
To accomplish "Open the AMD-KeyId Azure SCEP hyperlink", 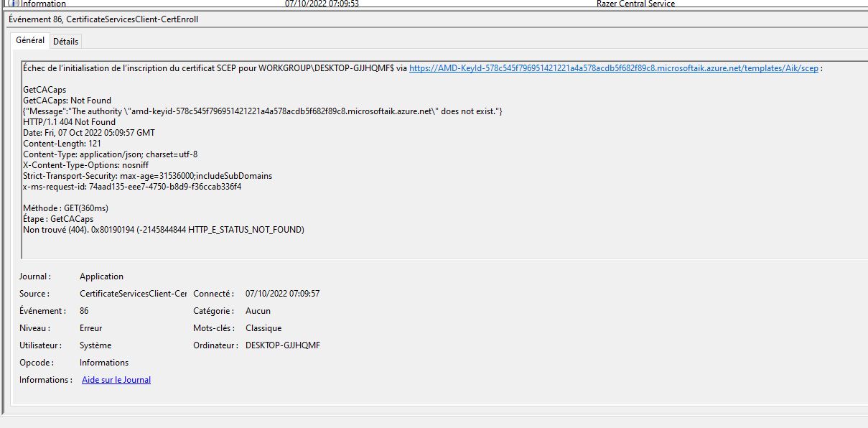I will 612,68.
